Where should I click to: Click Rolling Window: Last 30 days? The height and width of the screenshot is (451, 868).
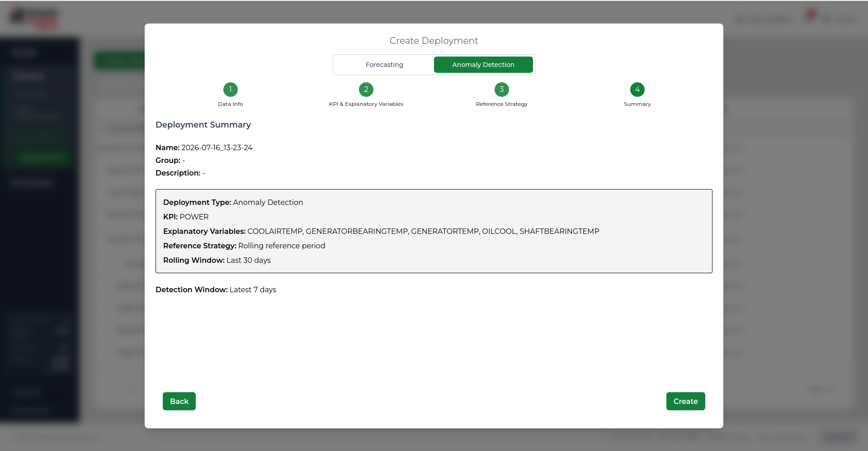click(217, 260)
